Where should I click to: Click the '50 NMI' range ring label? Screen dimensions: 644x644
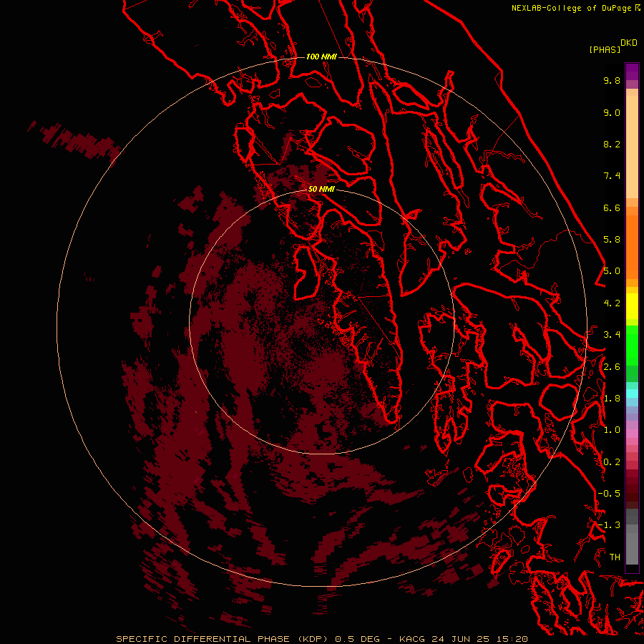tap(321, 189)
